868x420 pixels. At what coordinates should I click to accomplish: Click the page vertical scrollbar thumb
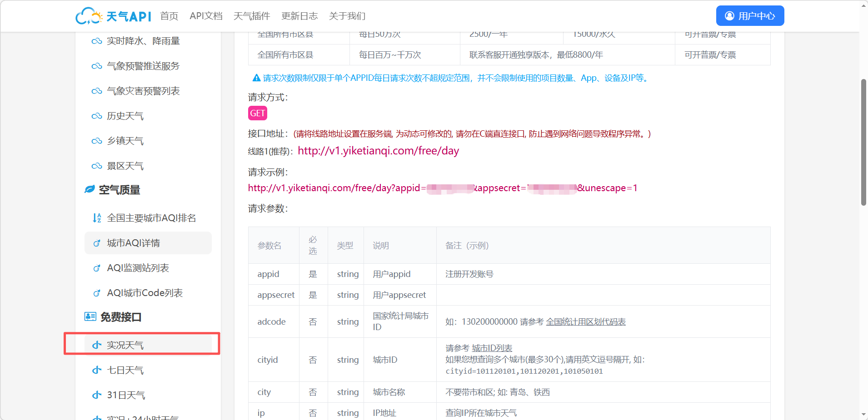[863, 142]
